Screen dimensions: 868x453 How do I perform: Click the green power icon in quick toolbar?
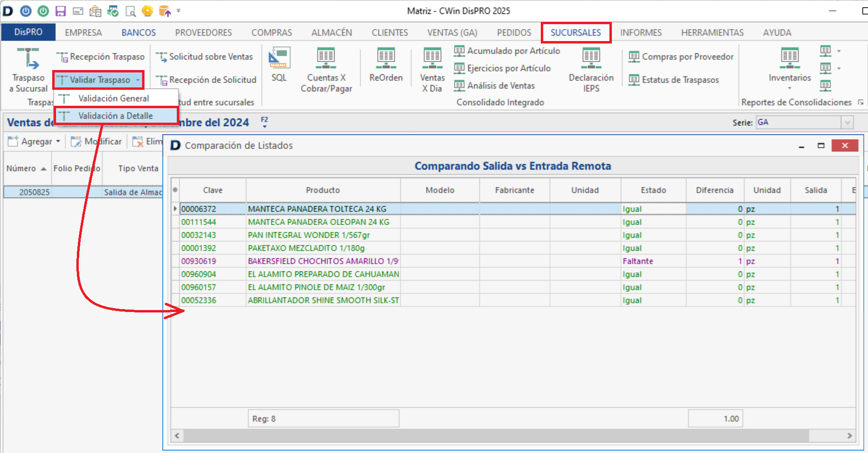coord(43,11)
